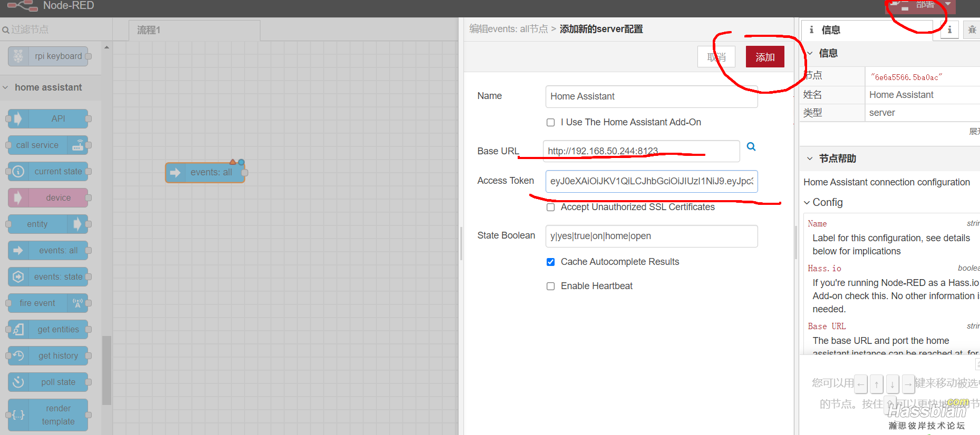Collapse the Config help section

coord(807,203)
